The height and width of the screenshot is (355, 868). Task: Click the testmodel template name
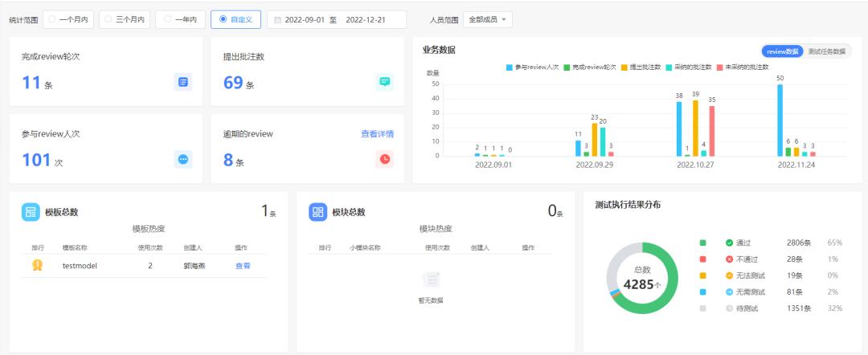(x=80, y=266)
